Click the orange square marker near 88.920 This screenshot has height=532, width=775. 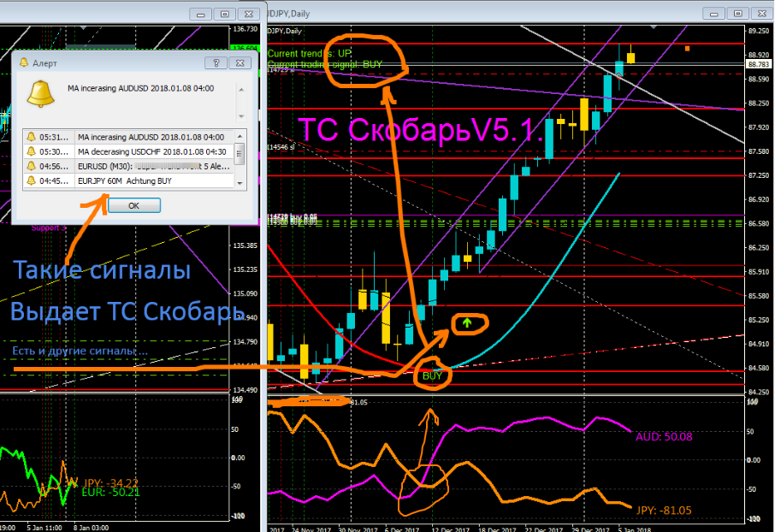tap(687, 49)
